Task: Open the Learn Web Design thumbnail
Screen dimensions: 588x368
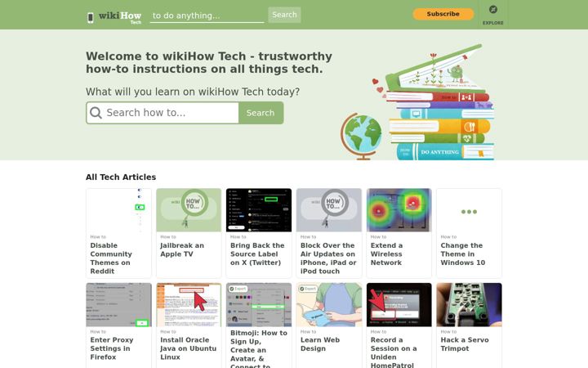Action: [x=329, y=304]
